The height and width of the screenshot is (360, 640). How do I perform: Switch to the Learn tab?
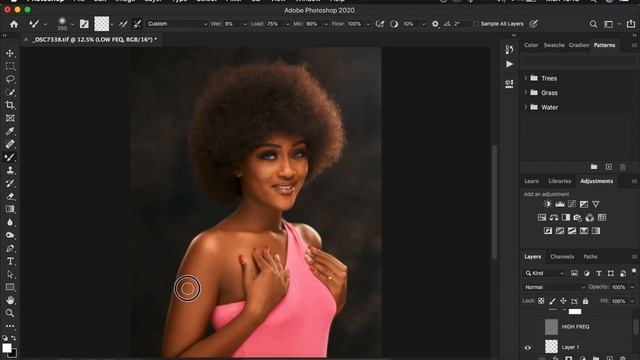[x=531, y=181]
